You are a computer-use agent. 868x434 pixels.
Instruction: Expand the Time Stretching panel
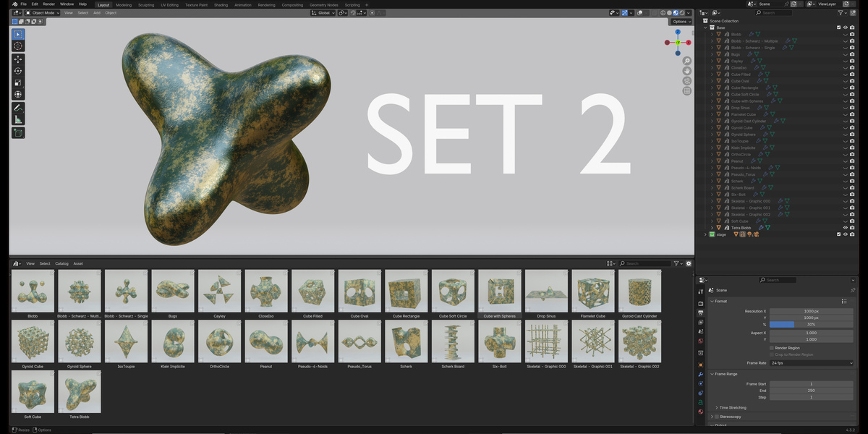[733, 407]
